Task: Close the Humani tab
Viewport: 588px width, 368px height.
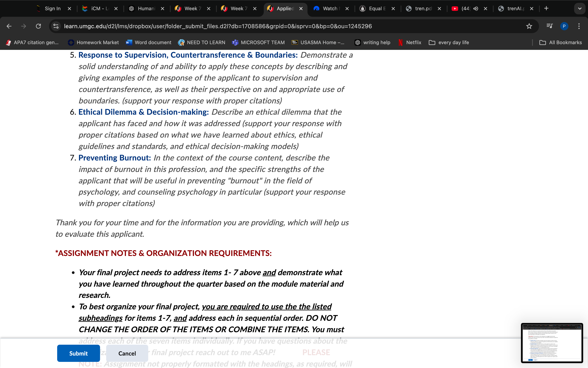Action: 163,9
